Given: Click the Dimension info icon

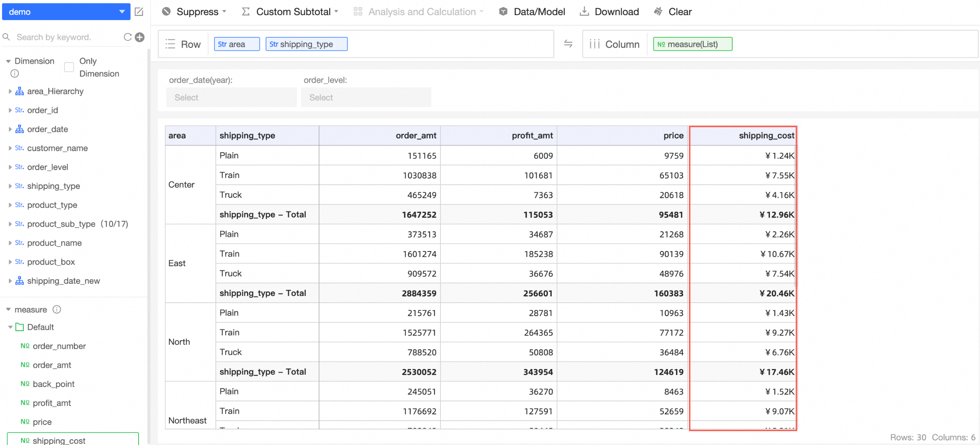Looking at the screenshot, I should (15, 73).
